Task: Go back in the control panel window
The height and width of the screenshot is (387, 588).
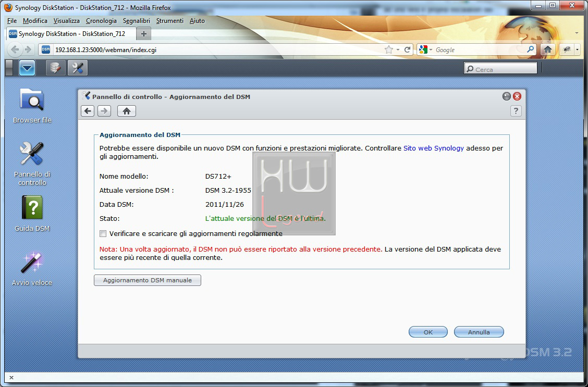Action: point(88,111)
